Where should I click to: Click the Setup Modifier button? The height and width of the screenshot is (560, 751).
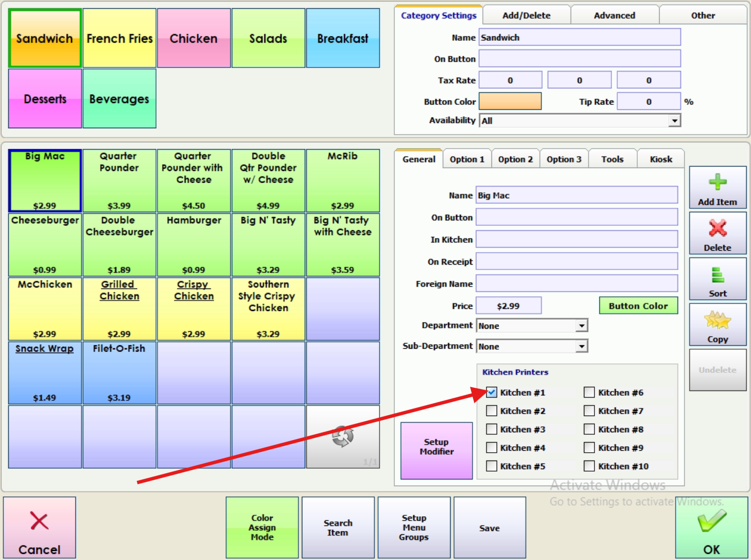pos(437,450)
